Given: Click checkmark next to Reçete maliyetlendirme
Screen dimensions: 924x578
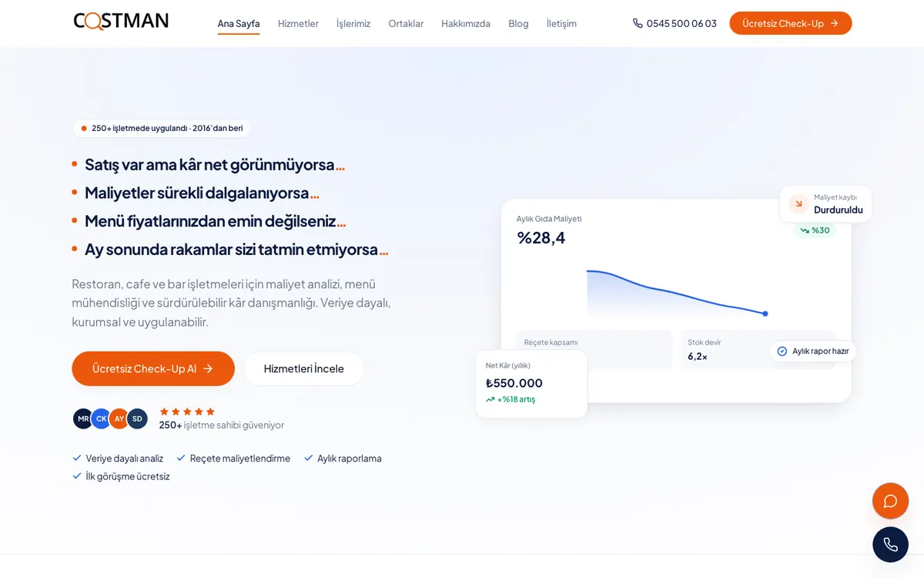Looking at the screenshot, I should pyautogui.click(x=181, y=458).
